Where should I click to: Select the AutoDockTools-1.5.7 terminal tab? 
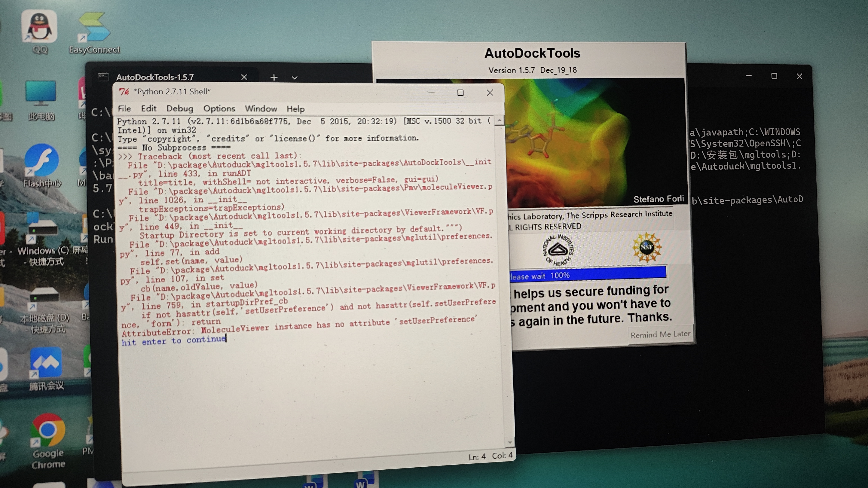tap(155, 77)
